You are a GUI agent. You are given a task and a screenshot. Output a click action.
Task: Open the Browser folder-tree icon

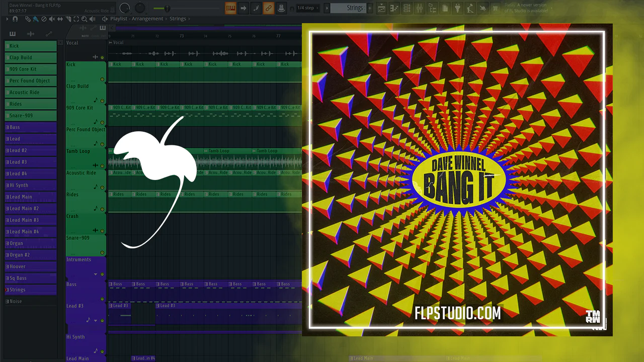tap(432, 8)
